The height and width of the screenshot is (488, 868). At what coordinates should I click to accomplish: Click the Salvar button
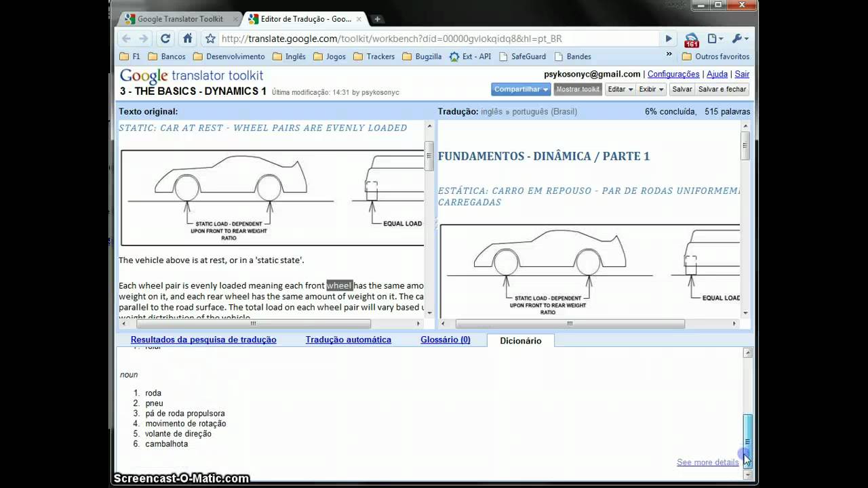pyautogui.click(x=682, y=89)
